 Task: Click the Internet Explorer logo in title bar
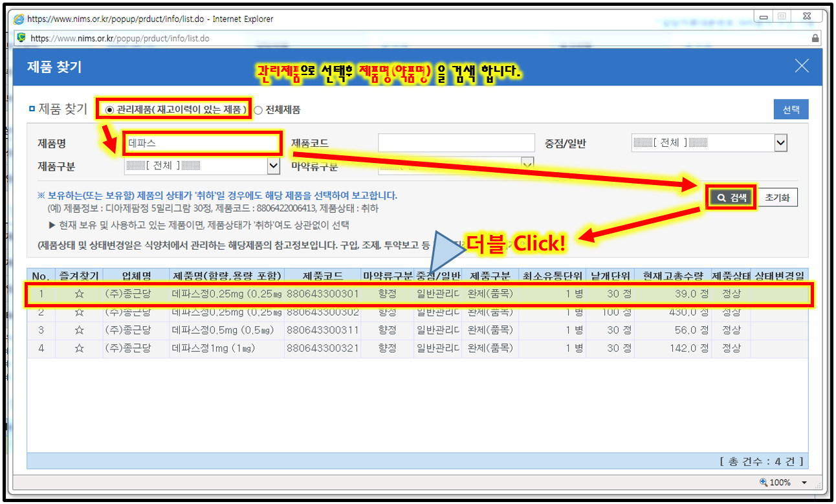click(19, 19)
